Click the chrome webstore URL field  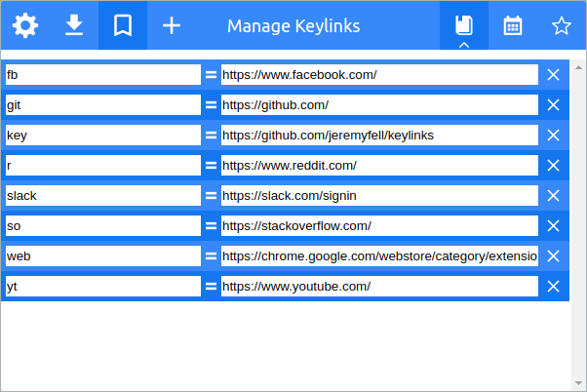click(x=379, y=256)
